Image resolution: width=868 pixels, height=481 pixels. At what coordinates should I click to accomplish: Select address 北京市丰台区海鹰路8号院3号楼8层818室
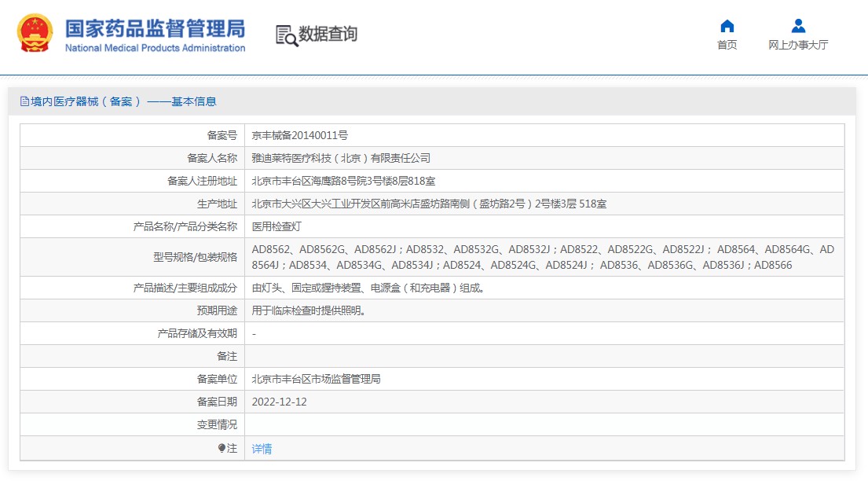pos(344,181)
